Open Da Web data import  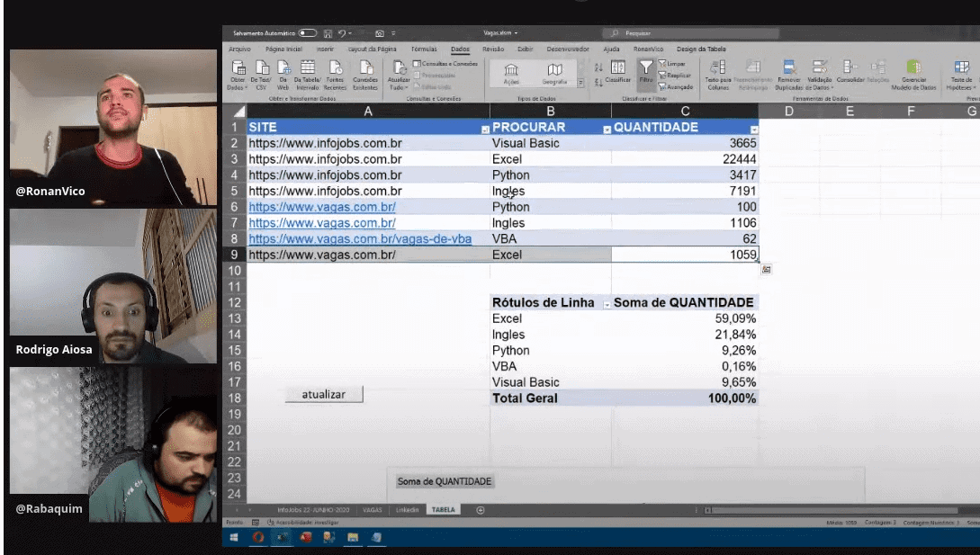tap(283, 72)
